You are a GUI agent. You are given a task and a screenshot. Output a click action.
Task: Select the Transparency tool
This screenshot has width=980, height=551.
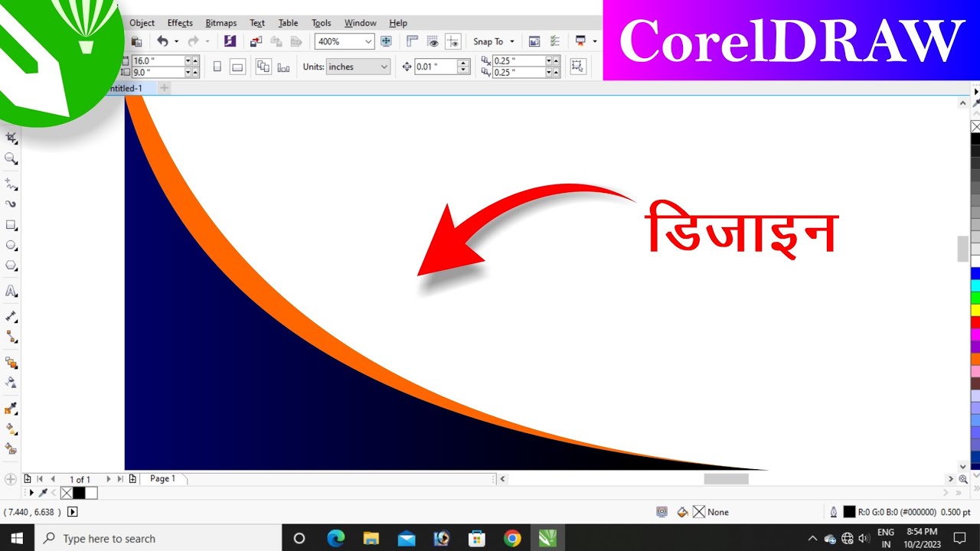tap(11, 382)
